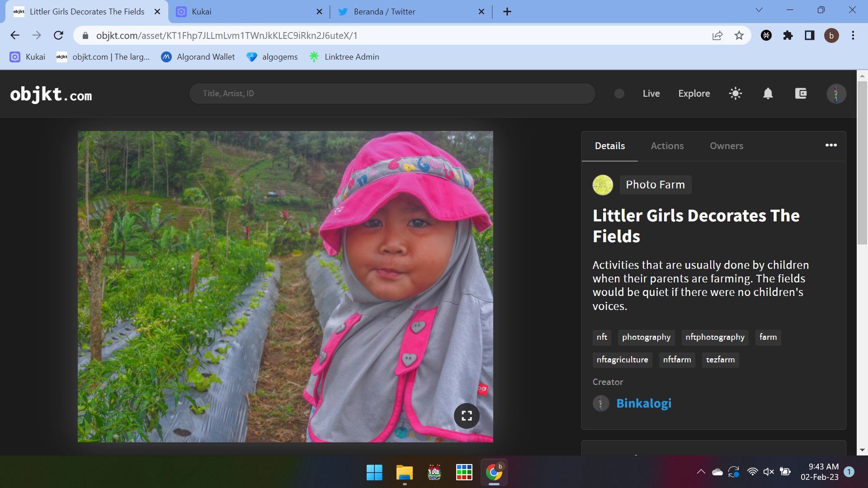Expand the tab search chevron in Chrome
The width and height of the screenshot is (868, 488).
point(759,10)
